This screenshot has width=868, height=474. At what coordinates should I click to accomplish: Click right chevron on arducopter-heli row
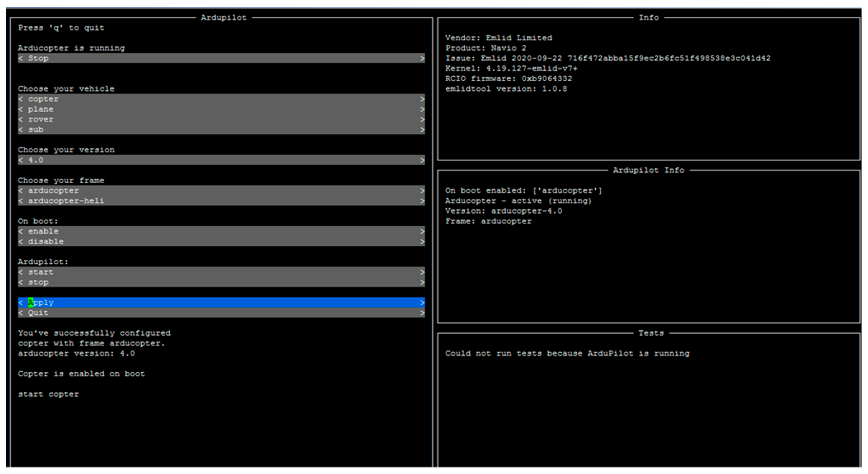[422, 201]
